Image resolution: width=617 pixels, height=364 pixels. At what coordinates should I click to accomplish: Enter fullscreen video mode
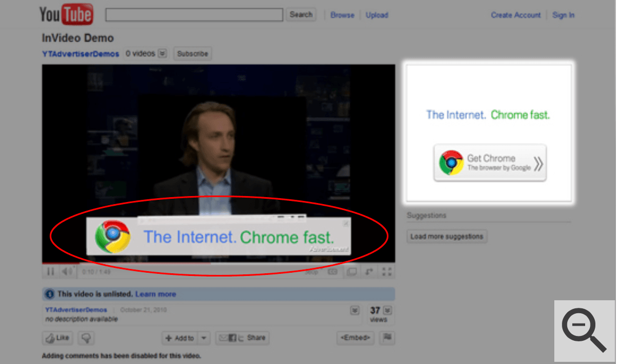[387, 272]
